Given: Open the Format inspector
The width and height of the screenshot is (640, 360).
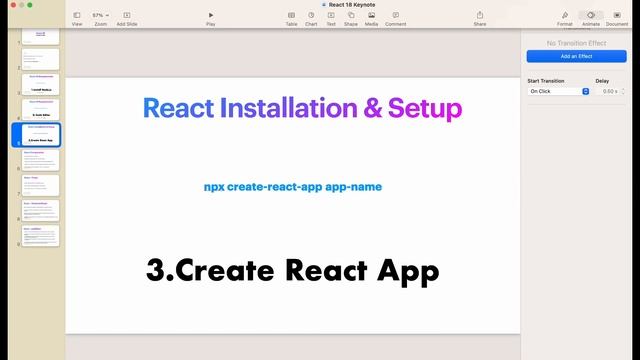Looking at the screenshot, I should (565, 18).
